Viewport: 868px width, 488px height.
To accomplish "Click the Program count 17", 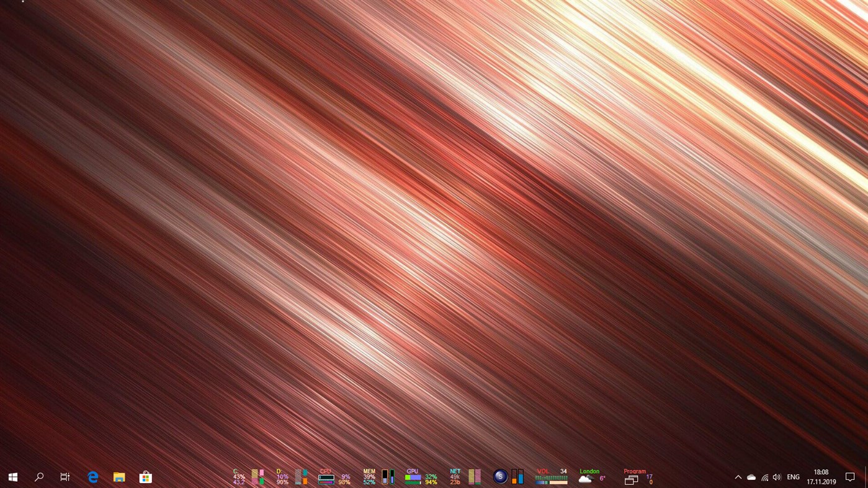I will tap(650, 477).
